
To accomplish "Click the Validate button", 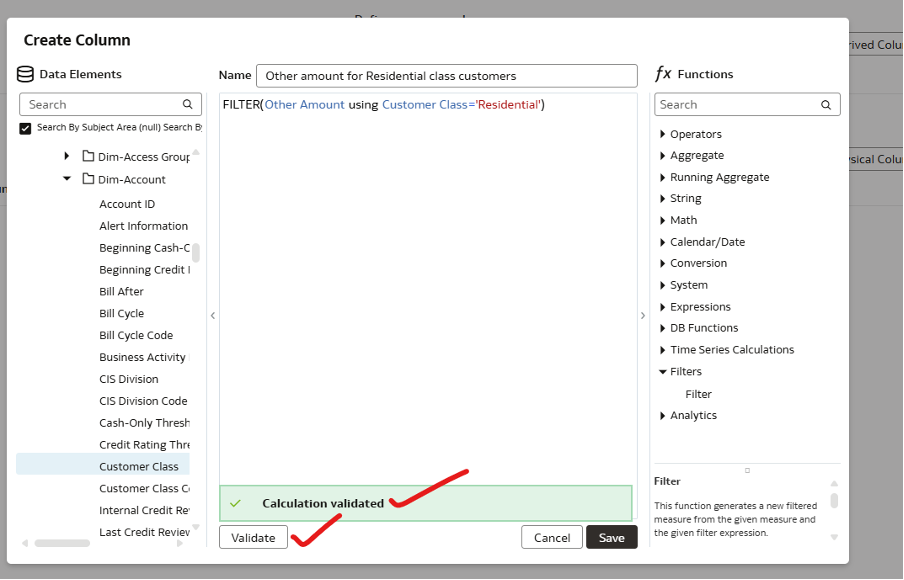I will pos(253,537).
